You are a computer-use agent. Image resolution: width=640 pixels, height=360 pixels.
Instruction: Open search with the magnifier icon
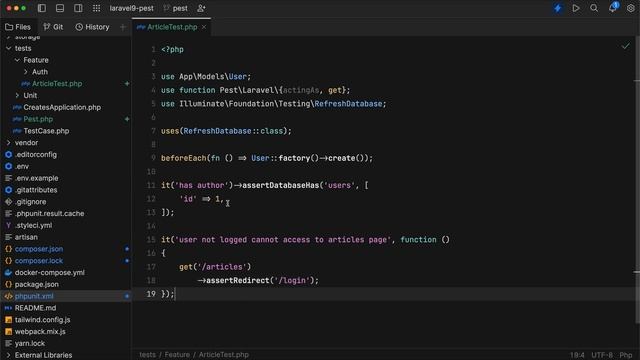[x=594, y=8]
